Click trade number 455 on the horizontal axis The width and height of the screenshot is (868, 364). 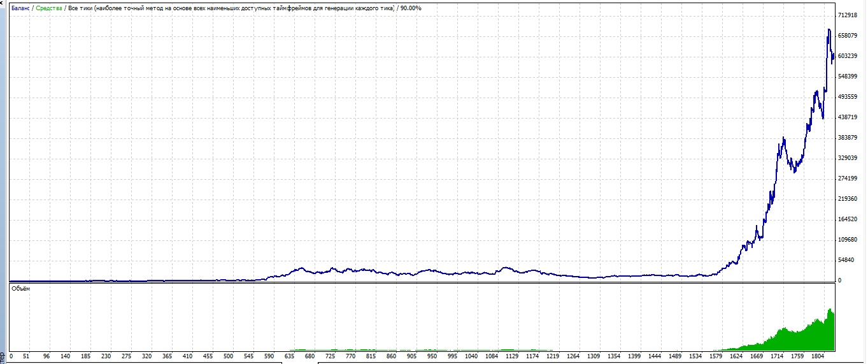coord(208,357)
